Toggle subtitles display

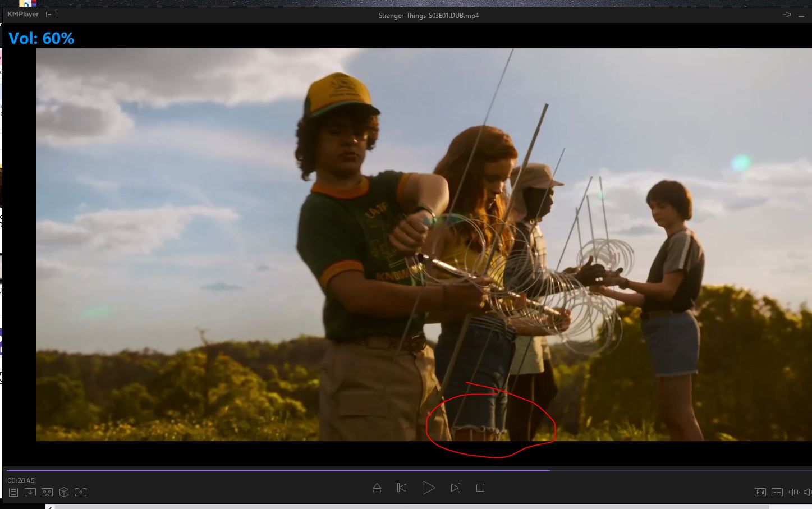click(777, 492)
